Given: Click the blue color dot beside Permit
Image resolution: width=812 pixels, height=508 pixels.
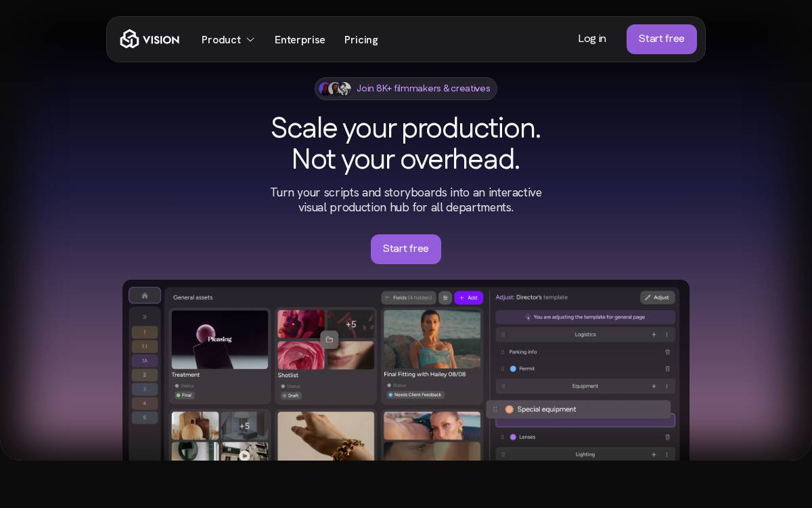Looking at the screenshot, I should (x=513, y=369).
